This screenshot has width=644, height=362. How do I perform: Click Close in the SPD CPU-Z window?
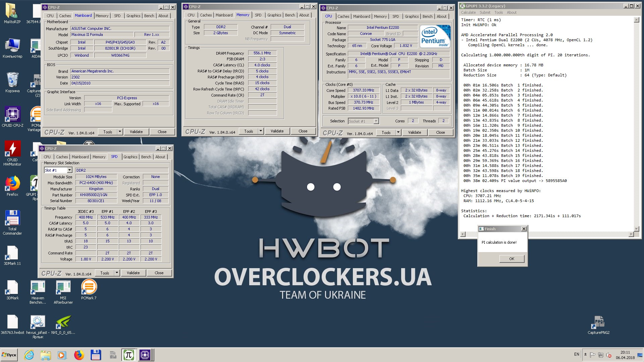pos(159,273)
